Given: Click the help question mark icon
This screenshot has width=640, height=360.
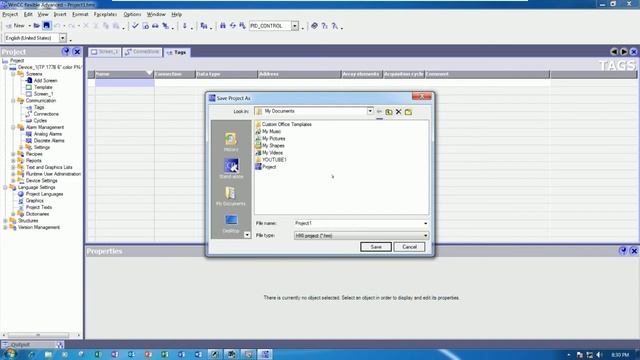Looking at the screenshot, I should pyautogui.click(x=324, y=26).
